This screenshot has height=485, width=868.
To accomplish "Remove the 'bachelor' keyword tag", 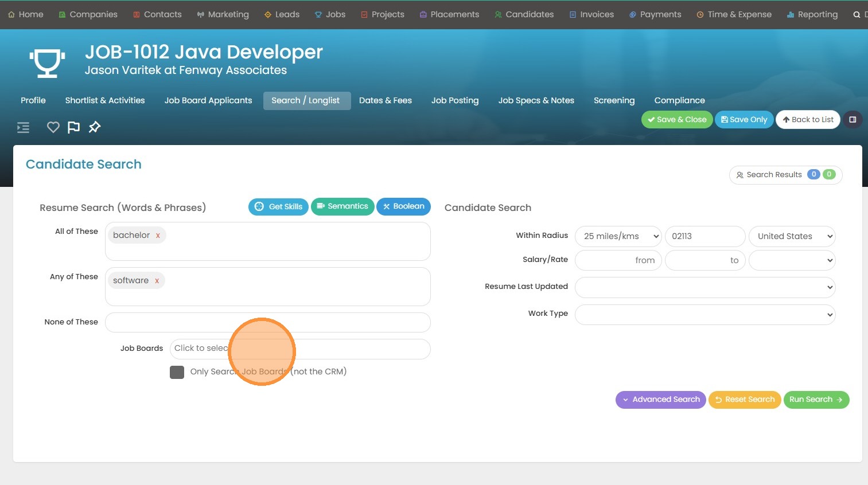I will [158, 236].
